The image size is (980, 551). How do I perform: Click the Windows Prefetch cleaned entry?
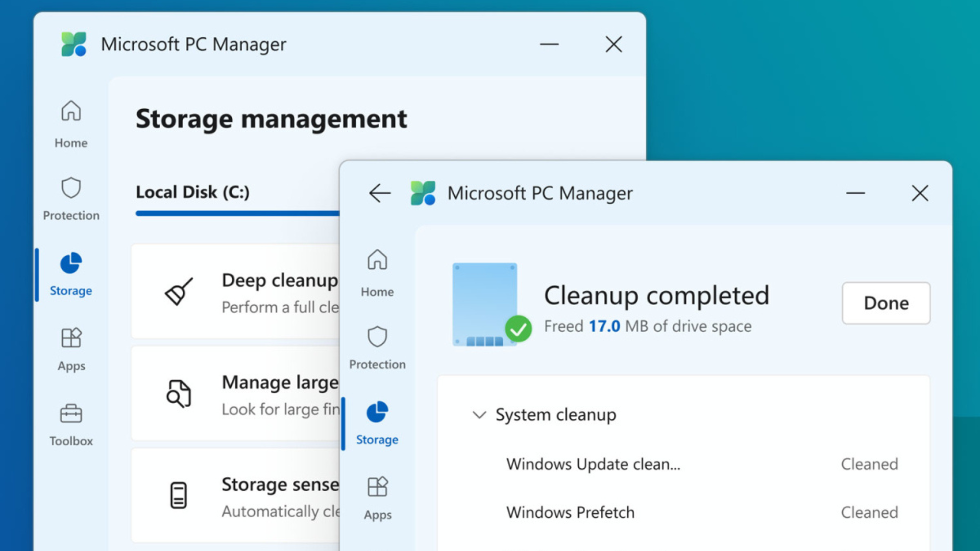(570, 512)
